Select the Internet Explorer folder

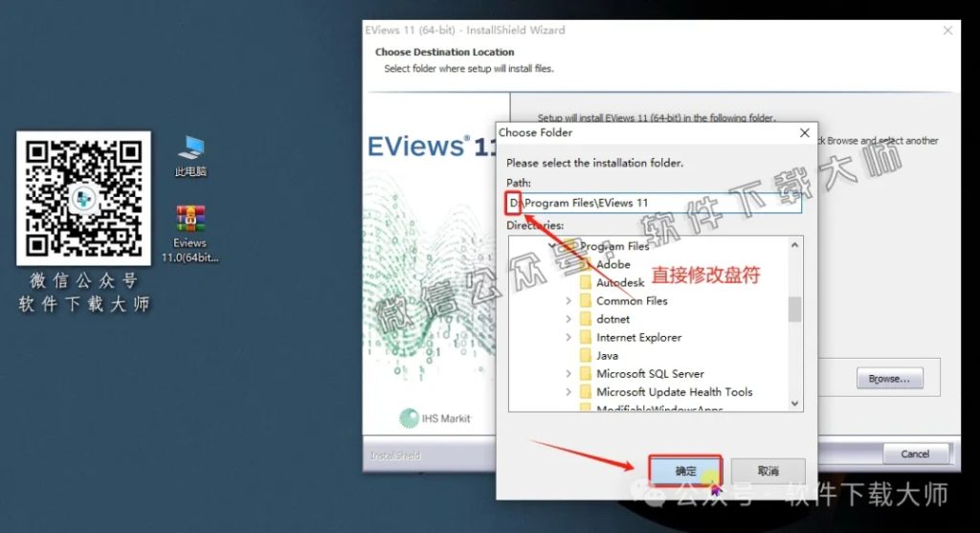638,337
